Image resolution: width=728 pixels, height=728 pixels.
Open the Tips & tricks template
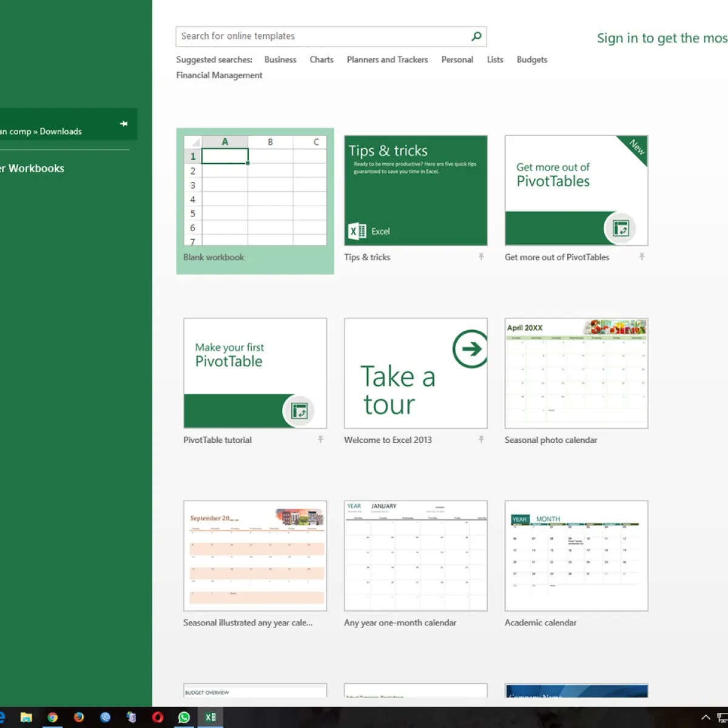pyautogui.click(x=416, y=190)
